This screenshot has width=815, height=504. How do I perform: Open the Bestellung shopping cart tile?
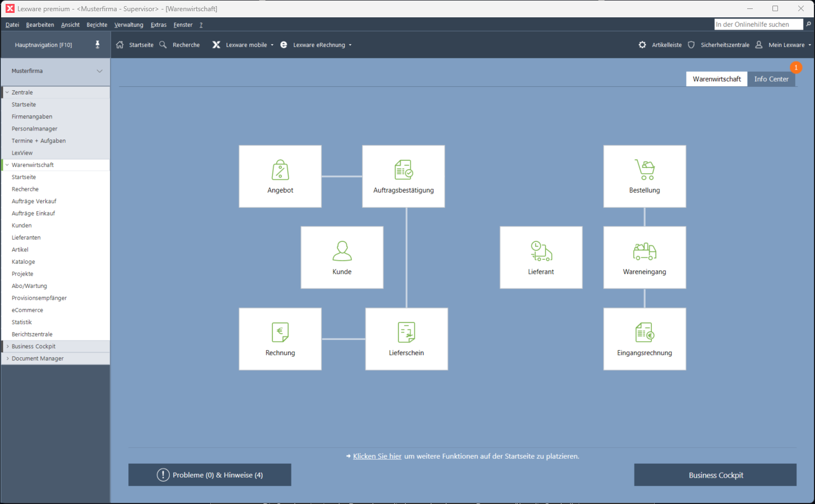point(645,176)
